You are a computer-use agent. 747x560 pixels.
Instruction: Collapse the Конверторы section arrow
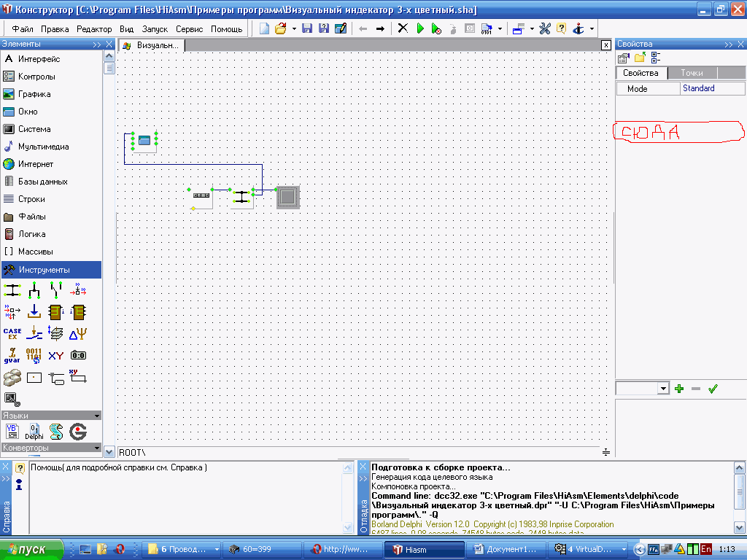point(96,448)
